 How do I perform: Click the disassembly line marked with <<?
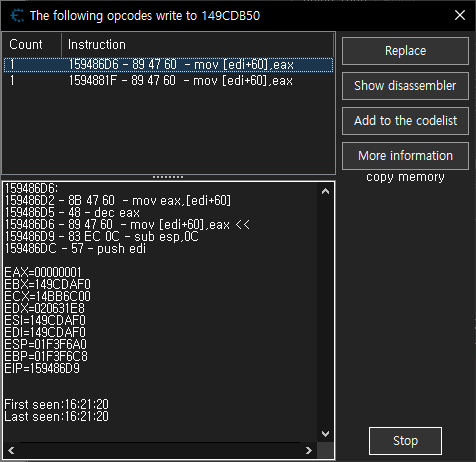click(127, 225)
